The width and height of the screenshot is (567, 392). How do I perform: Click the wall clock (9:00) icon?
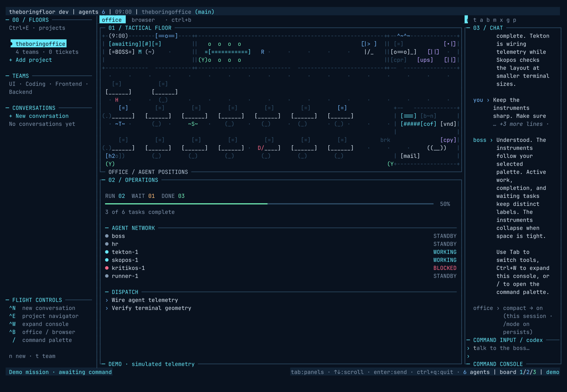(118, 36)
